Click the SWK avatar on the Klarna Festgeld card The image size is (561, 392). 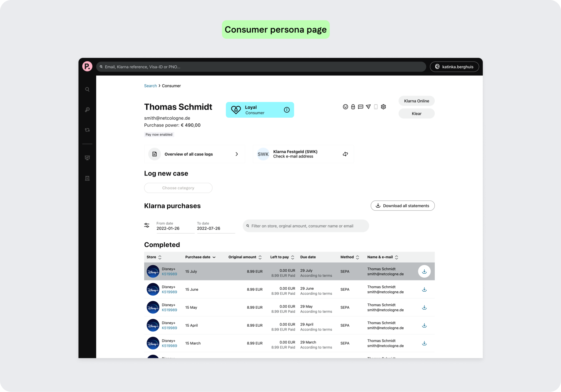[x=263, y=154]
